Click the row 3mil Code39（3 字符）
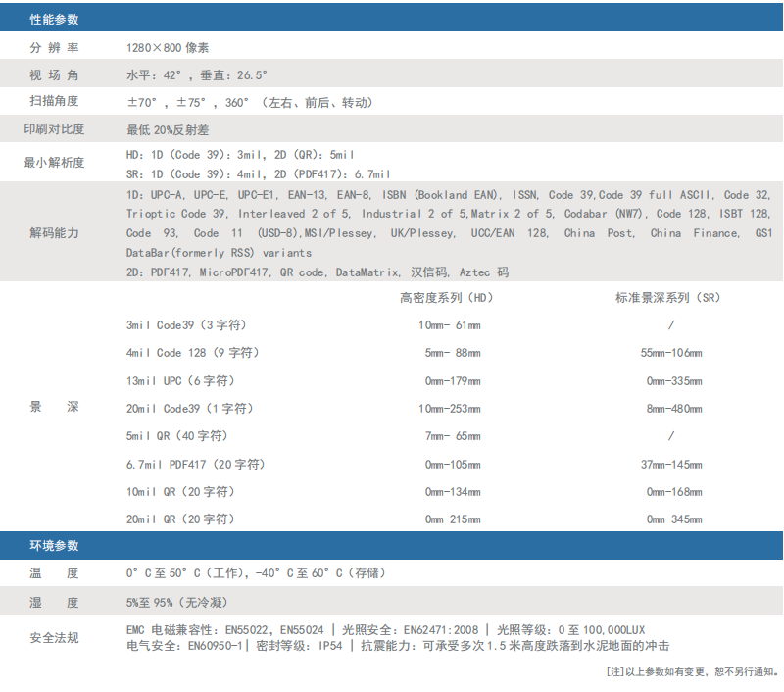 pyautogui.click(x=186, y=325)
